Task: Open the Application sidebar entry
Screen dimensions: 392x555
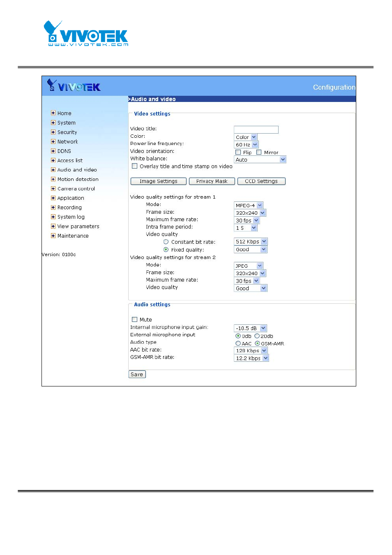Action: [71, 198]
